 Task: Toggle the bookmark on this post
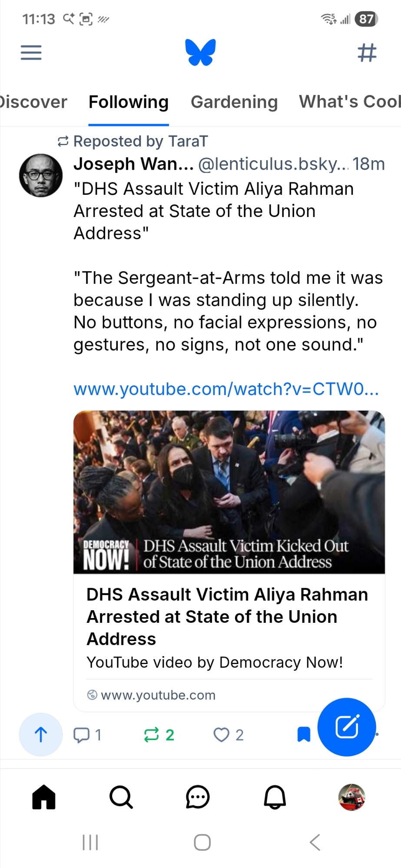(304, 735)
